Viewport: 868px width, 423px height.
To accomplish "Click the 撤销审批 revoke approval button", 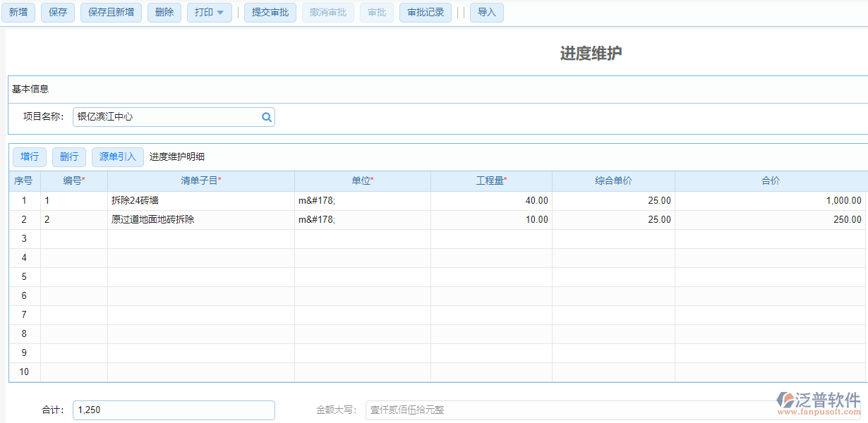I will (x=327, y=12).
